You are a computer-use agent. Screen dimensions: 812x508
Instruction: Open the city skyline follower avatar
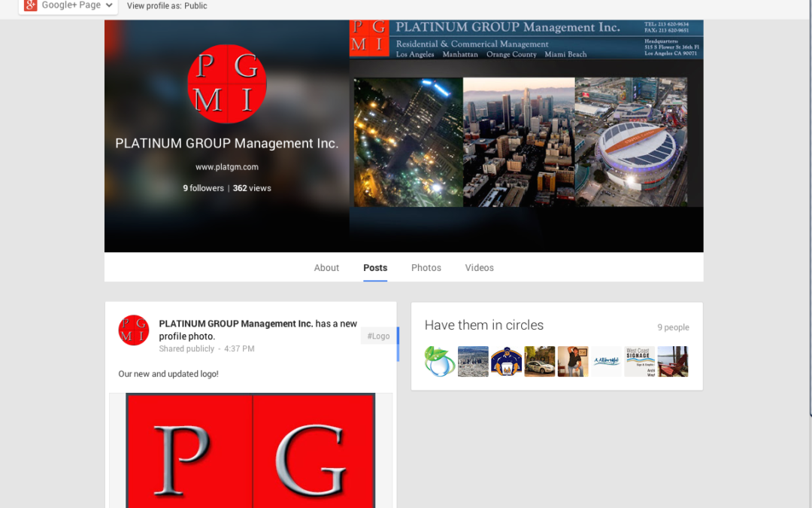(474, 361)
